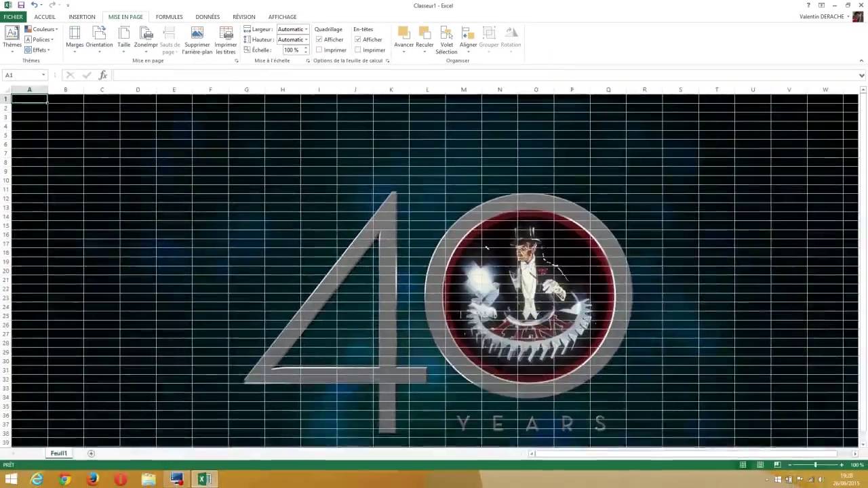Select column header D
This screenshot has height=488, width=868.
click(x=138, y=89)
